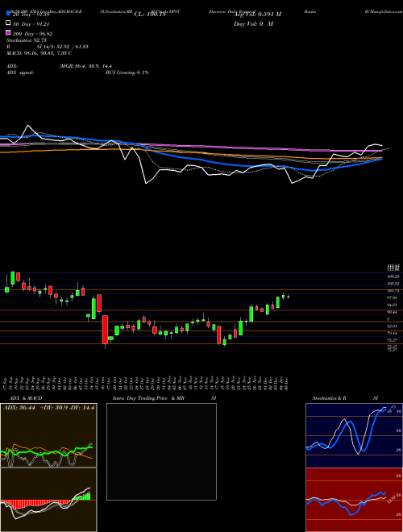403x532 pixels.
Task: Click the latest candlestick on the price chart
Action: pos(289,297)
